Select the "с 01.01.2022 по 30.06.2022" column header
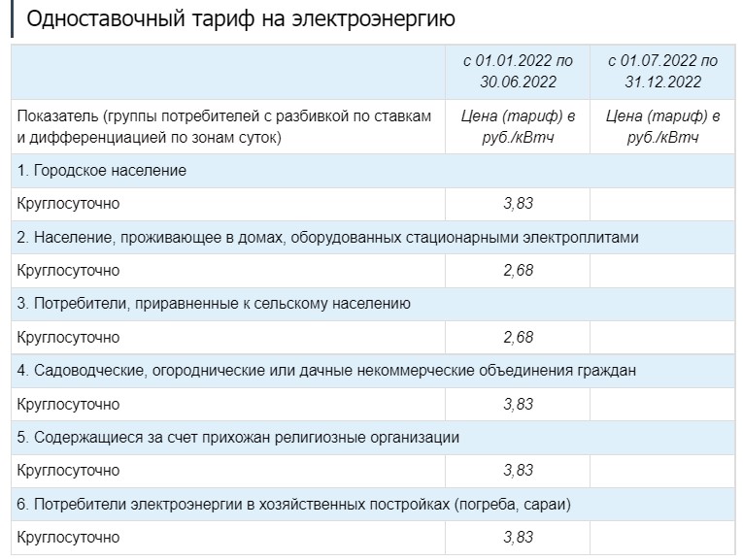 pos(518,71)
